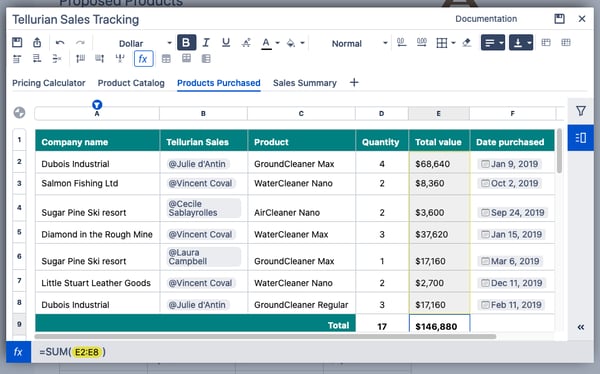Toggle Underline formatting button
Image resolution: width=600 pixels, height=374 pixels.
click(226, 42)
